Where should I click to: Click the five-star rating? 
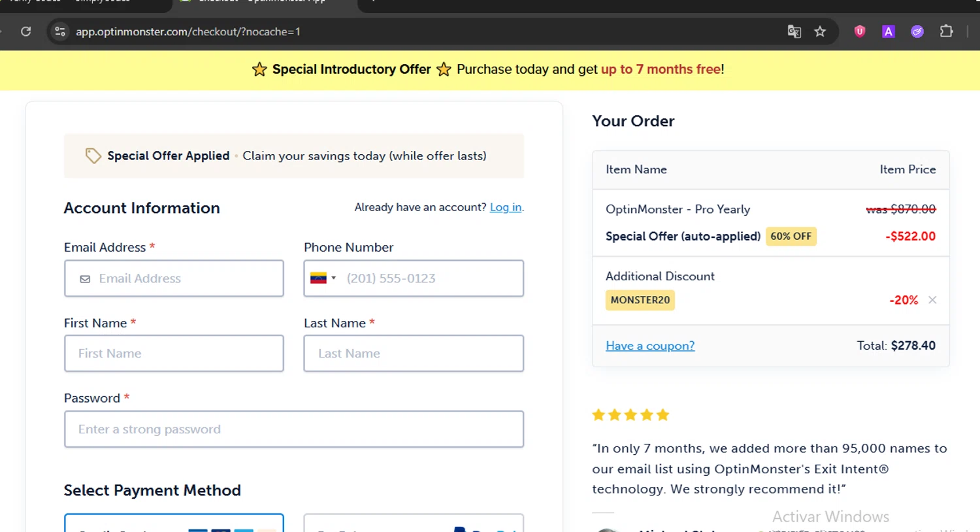point(630,415)
